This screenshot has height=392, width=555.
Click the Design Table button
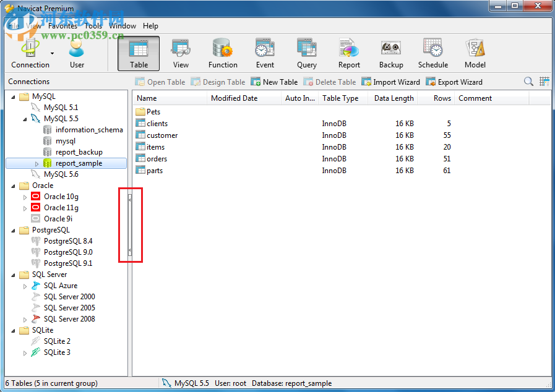tap(218, 82)
